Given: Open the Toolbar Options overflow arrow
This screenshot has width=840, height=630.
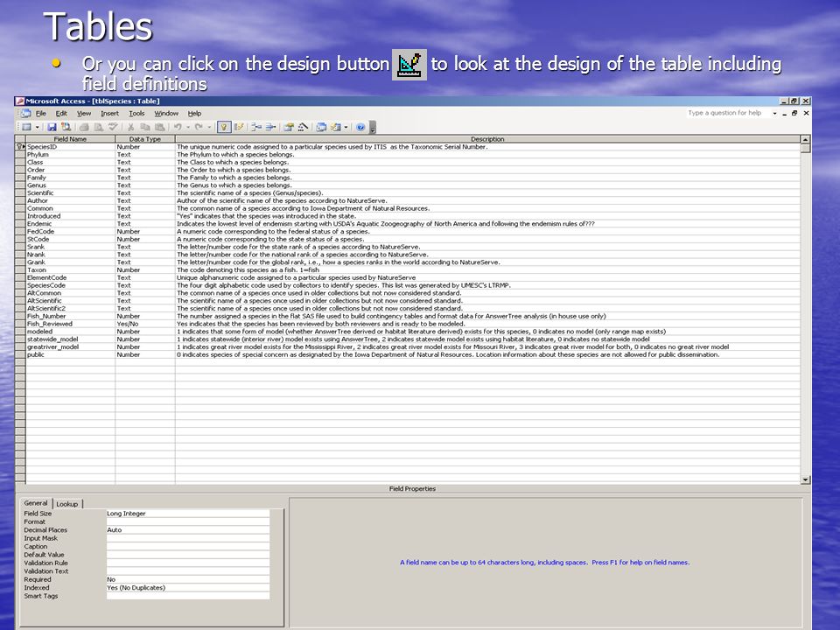Looking at the screenshot, I should tap(373, 128).
